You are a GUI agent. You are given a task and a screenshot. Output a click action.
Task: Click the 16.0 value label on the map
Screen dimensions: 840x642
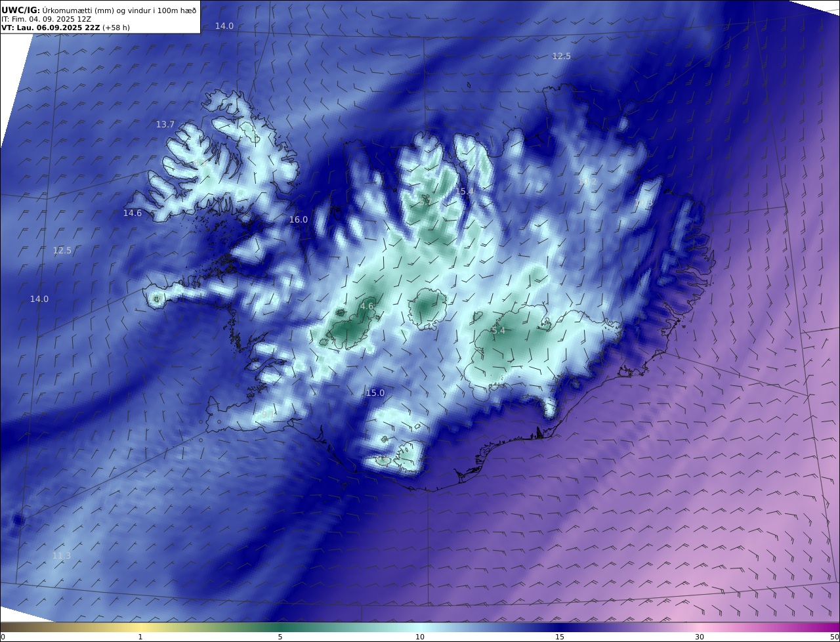(x=299, y=219)
